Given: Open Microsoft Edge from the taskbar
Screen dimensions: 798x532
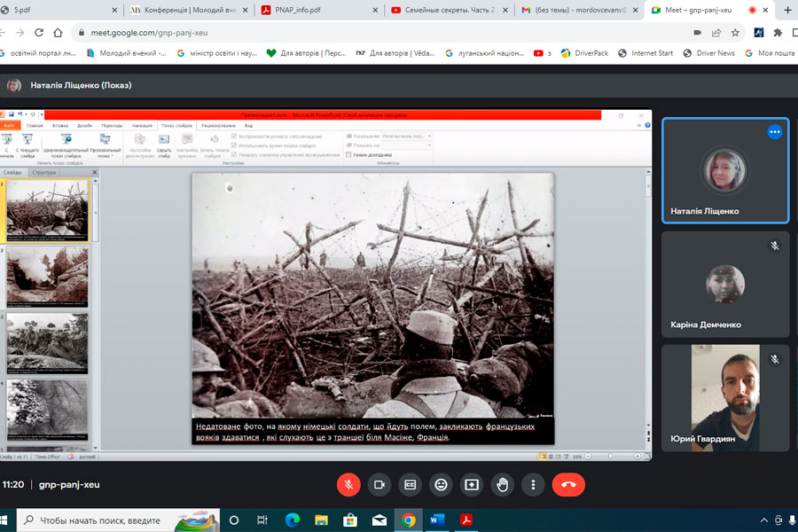Looking at the screenshot, I should click(x=292, y=520).
